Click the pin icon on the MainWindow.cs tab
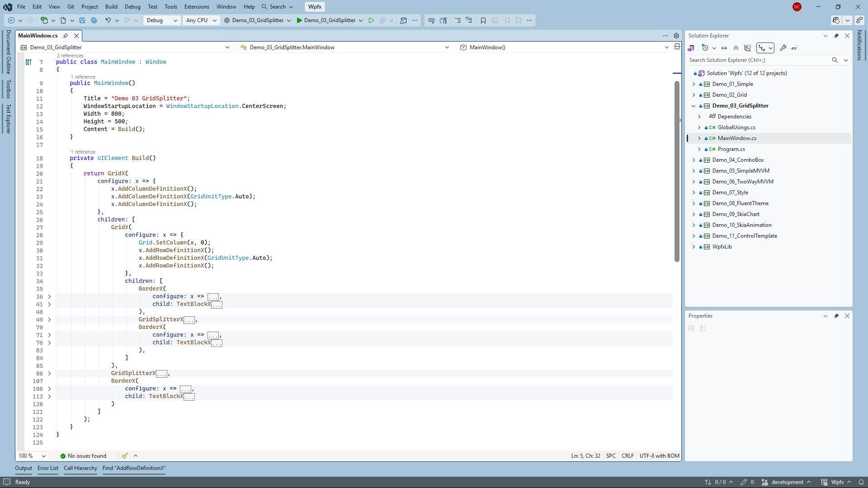 click(x=66, y=36)
